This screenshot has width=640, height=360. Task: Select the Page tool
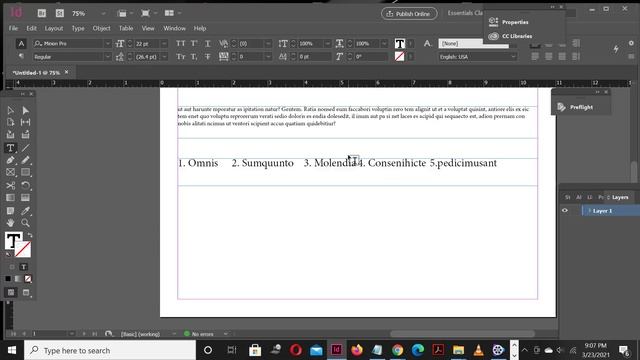click(x=10, y=122)
